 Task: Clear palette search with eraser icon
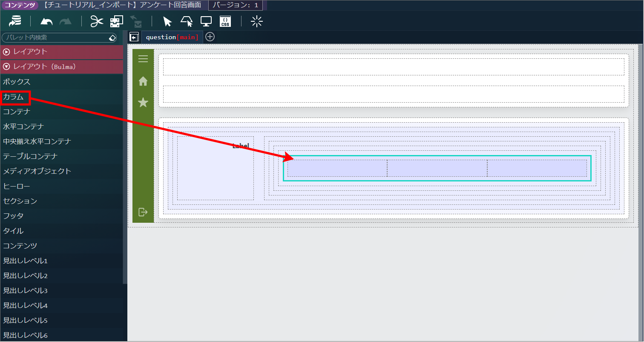[x=112, y=37]
